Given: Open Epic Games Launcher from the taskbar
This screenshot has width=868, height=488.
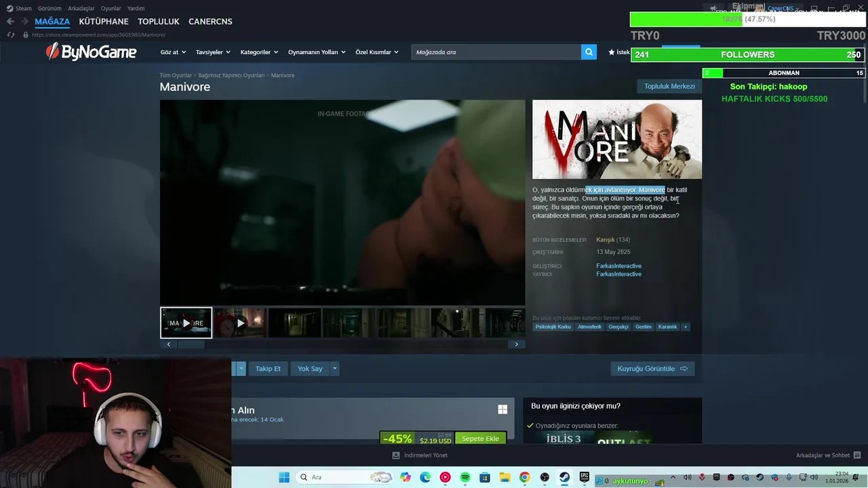Looking at the screenshot, I should (x=584, y=477).
